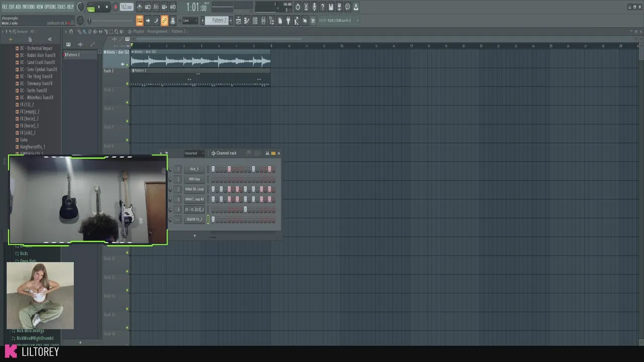Click the graph editor icon in Channel rack

tap(267, 153)
